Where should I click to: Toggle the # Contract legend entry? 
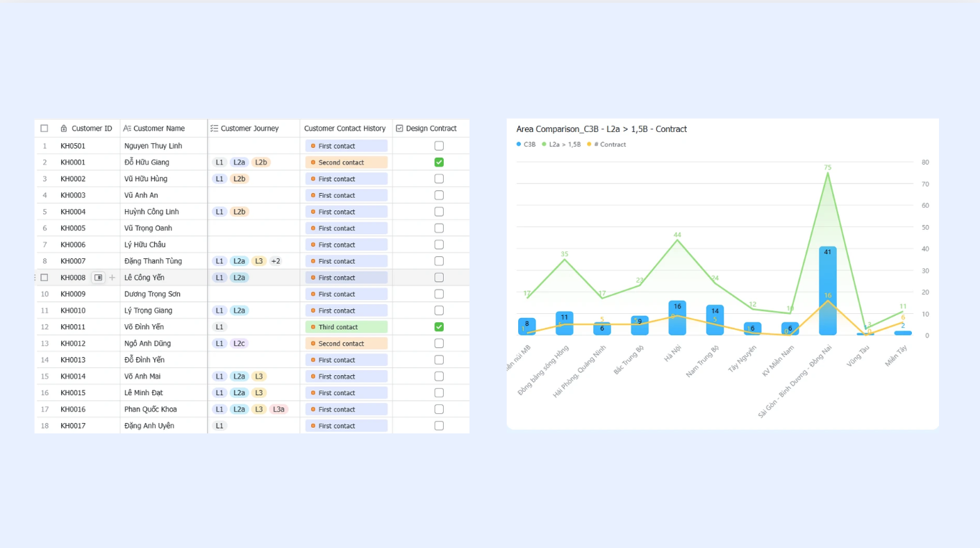(x=606, y=144)
